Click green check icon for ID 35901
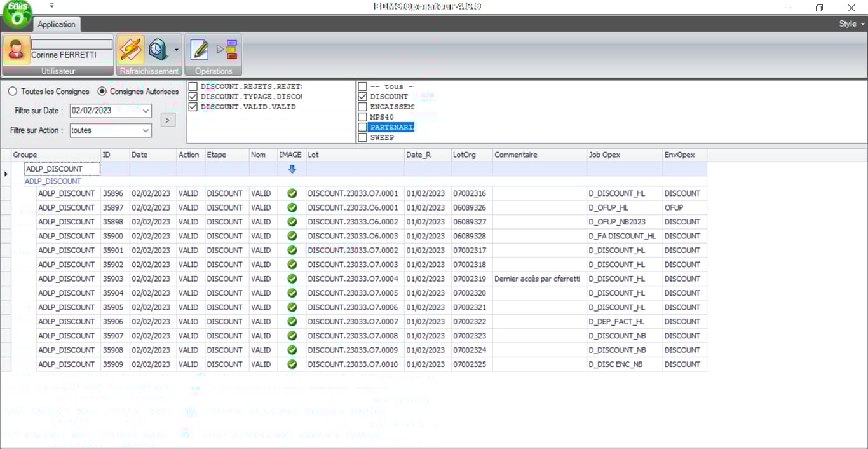Image resolution: width=868 pixels, height=449 pixels. click(x=292, y=251)
